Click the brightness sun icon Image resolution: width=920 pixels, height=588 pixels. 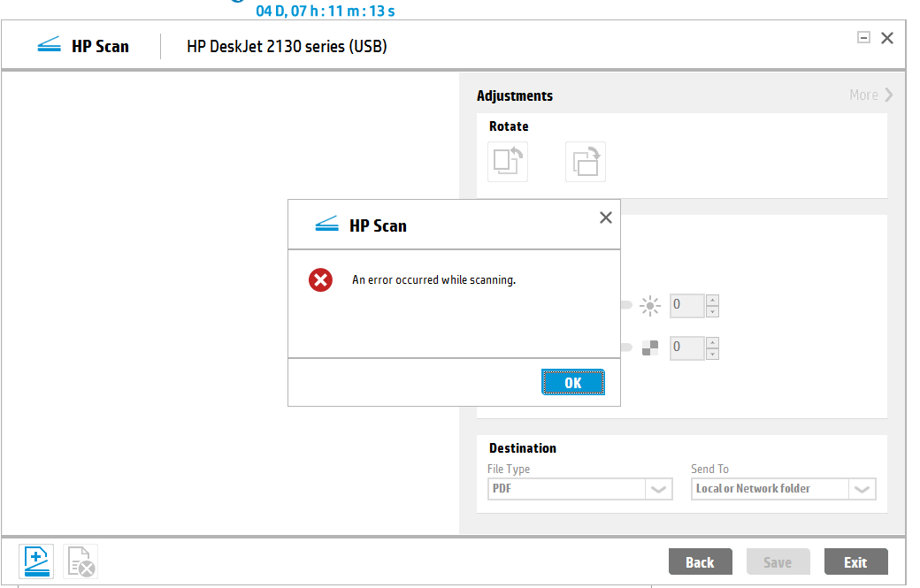pyautogui.click(x=650, y=306)
